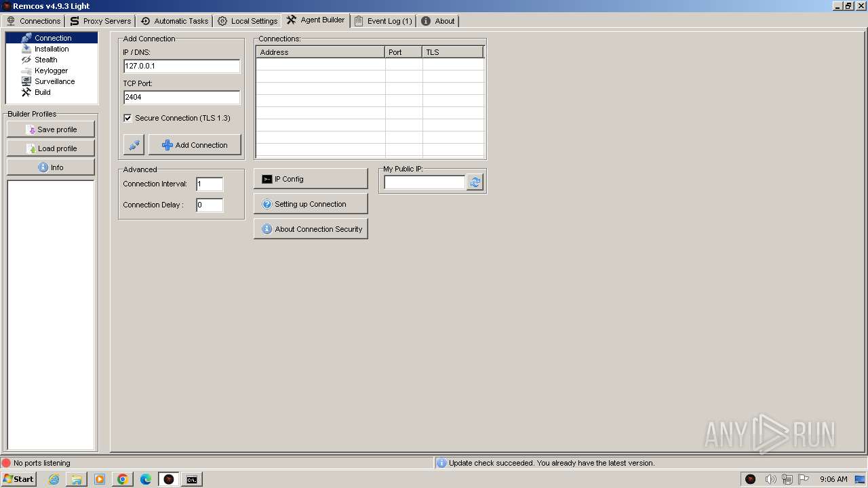Select Connection in the builder list
The image size is (868, 488).
click(x=52, y=38)
